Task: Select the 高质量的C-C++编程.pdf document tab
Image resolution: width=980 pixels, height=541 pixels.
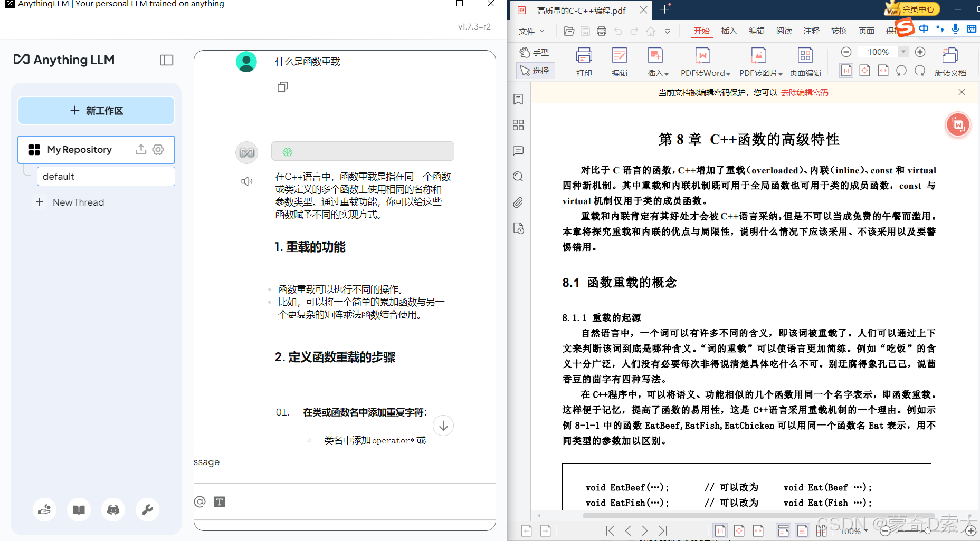Action: coord(581,11)
